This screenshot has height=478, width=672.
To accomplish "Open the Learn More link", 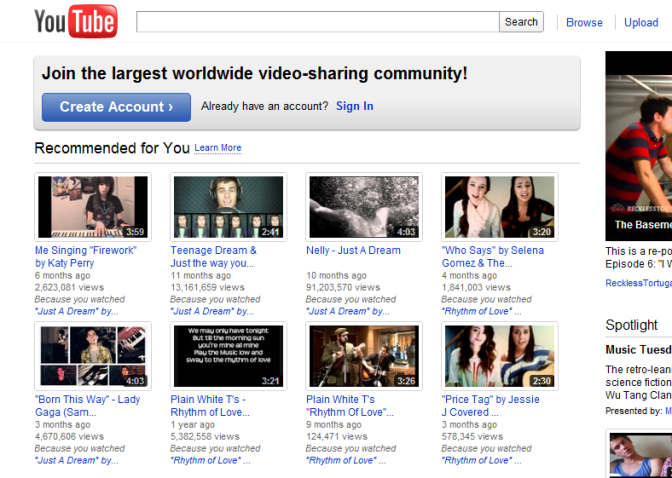I will (217, 148).
